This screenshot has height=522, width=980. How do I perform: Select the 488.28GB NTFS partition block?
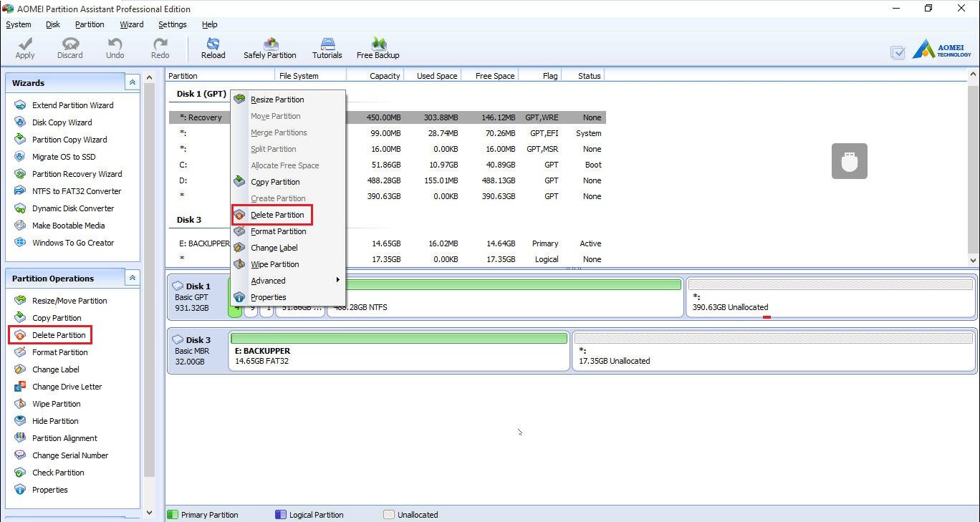point(505,296)
